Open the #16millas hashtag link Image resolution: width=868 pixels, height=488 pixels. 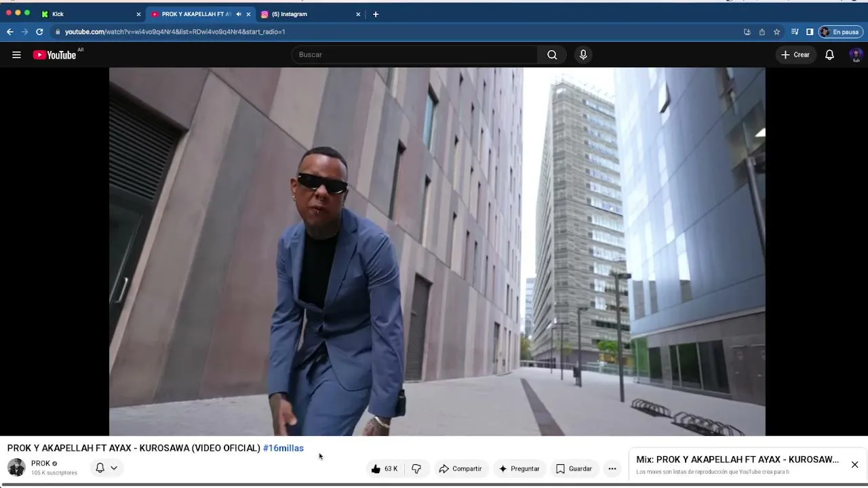click(283, 448)
